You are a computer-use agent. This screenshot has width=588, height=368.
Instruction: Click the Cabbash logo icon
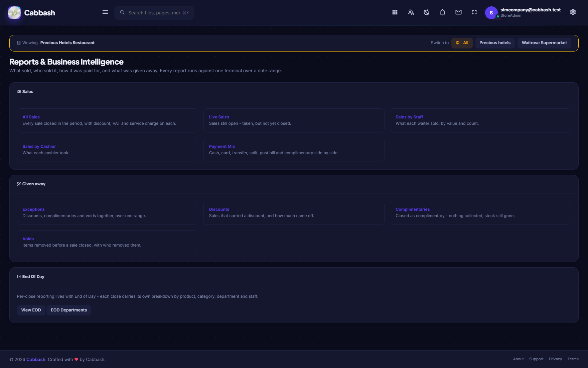tap(14, 13)
